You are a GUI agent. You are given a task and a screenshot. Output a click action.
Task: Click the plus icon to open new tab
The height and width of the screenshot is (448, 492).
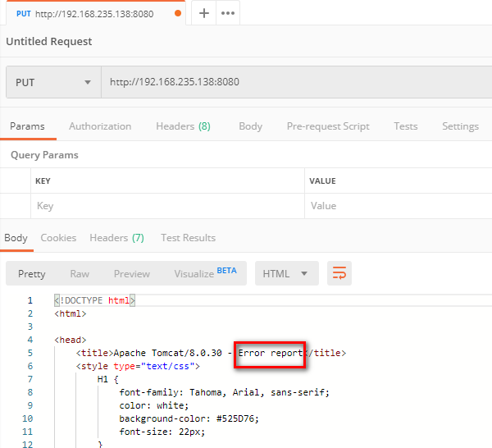(x=204, y=13)
